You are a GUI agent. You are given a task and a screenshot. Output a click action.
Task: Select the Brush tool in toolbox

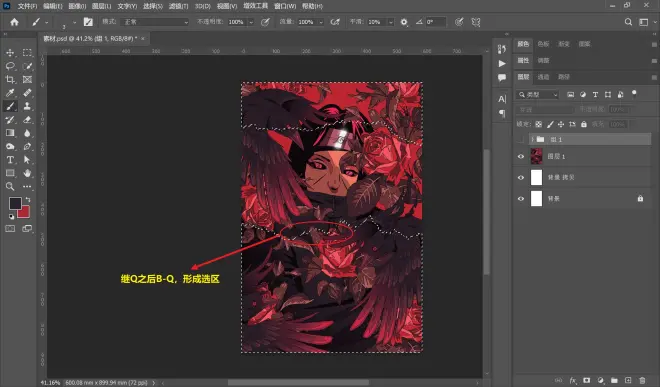click(10, 106)
